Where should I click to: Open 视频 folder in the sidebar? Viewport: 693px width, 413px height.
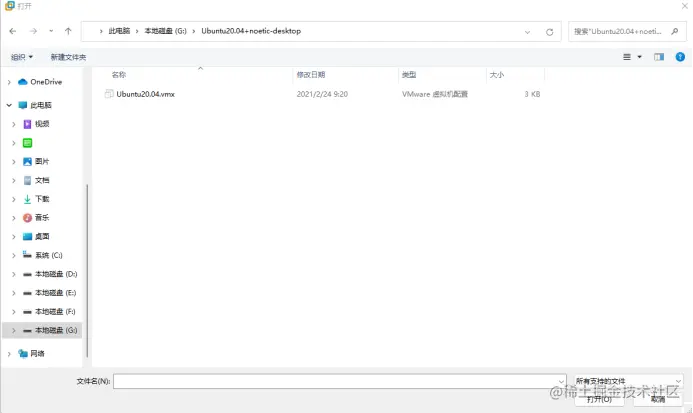coord(42,124)
